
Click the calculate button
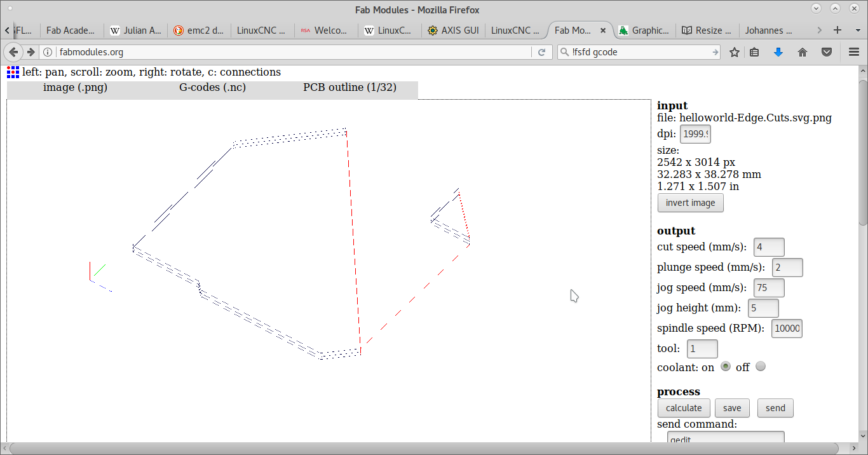coord(684,408)
